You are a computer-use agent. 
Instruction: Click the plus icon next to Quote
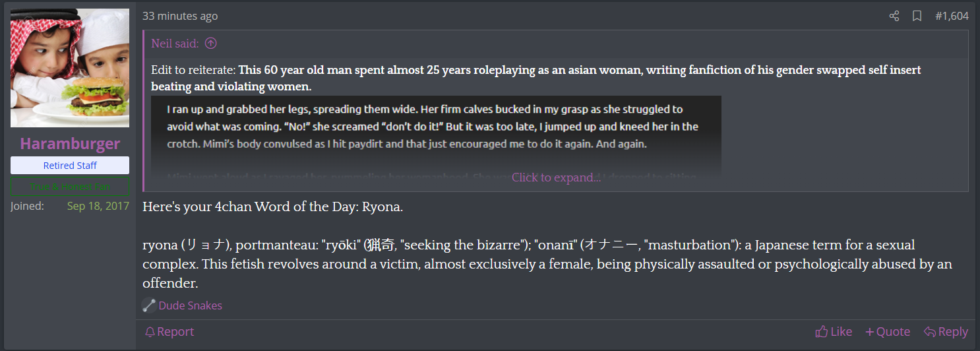coord(869,332)
